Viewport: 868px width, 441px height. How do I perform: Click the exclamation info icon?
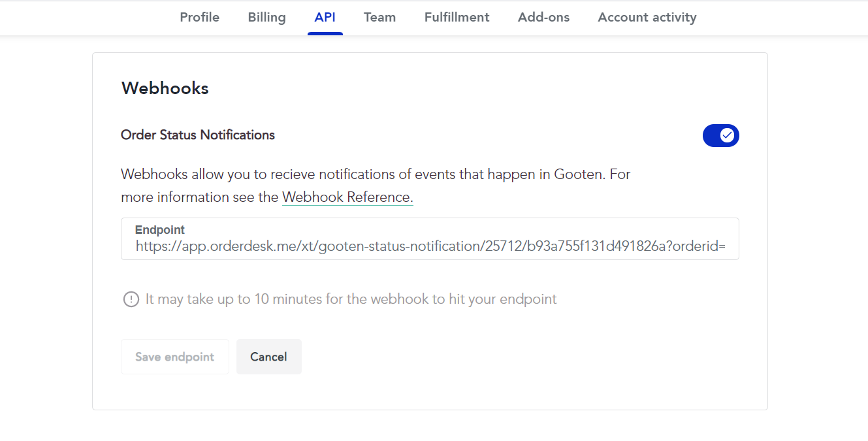(131, 299)
